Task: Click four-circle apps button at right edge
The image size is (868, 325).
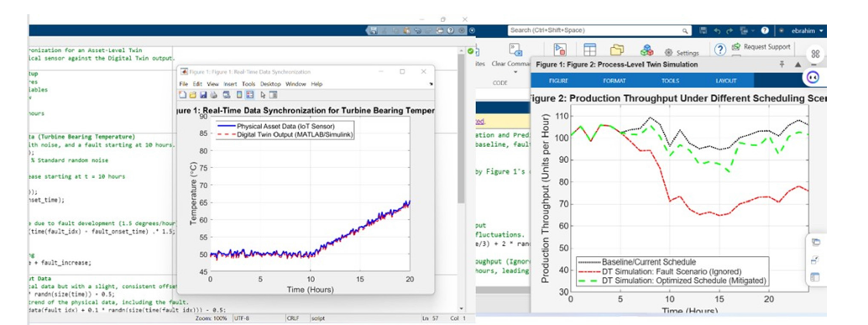Action: 815,54
